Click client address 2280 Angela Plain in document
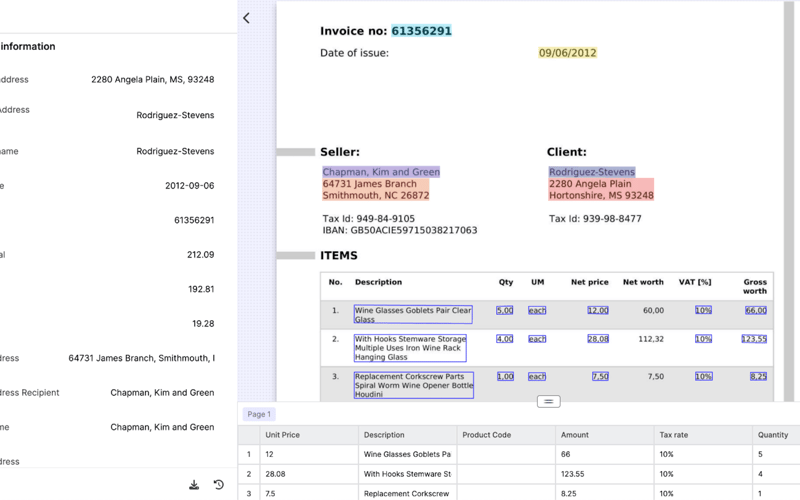The height and width of the screenshot is (500, 800). tap(590, 184)
